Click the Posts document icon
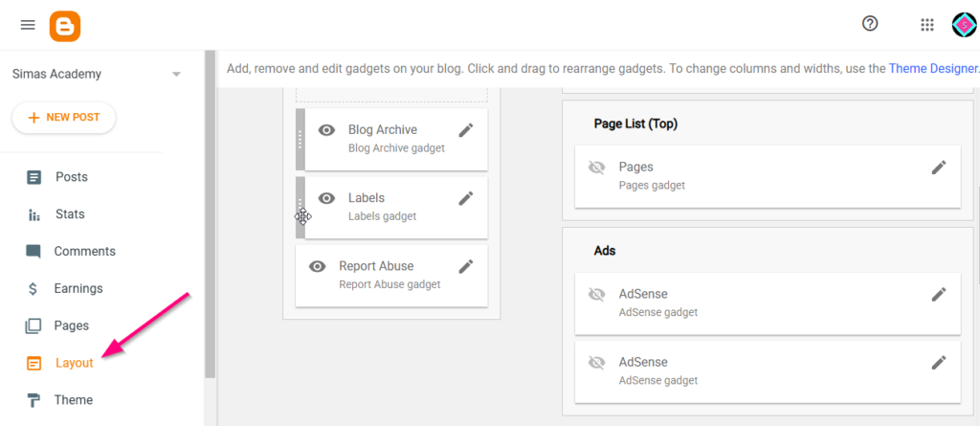 click(x=33, y=177)
